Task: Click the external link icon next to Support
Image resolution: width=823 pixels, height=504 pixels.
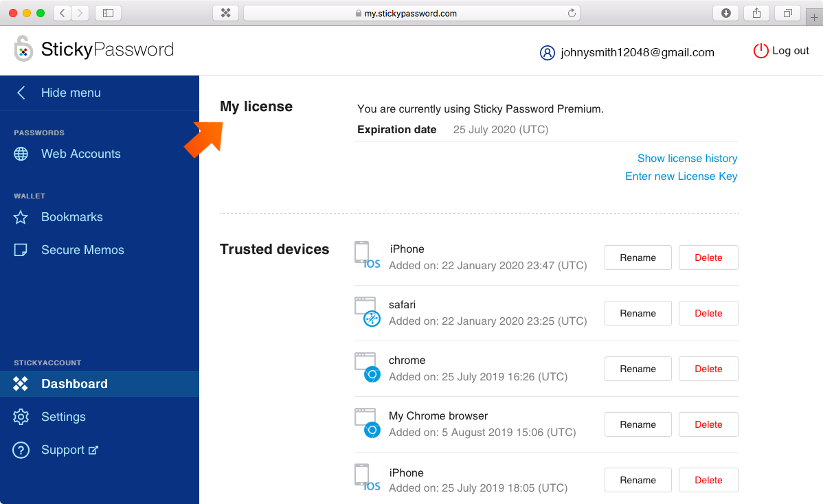Action: (x=93, y=450)
